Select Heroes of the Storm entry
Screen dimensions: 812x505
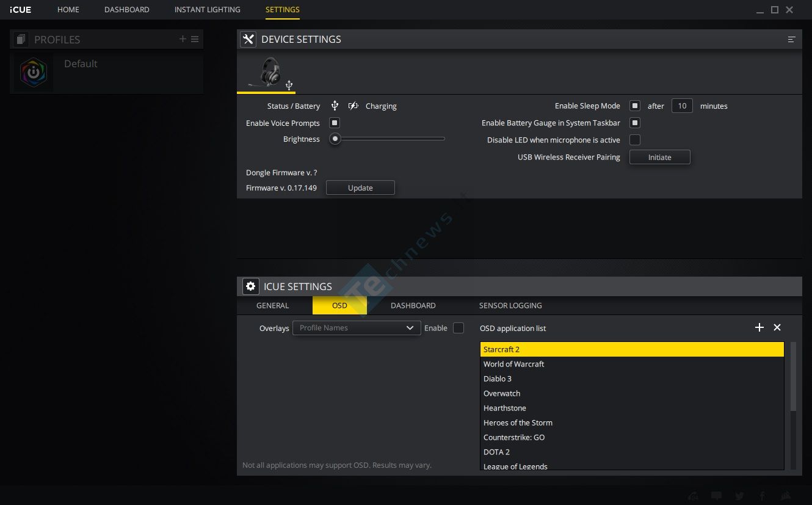632,423
